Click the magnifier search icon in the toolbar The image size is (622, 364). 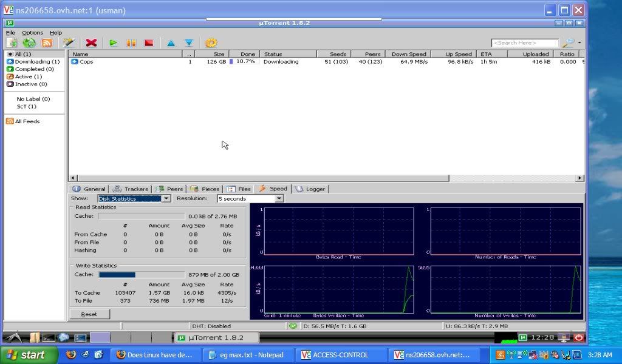pos(569,43)
